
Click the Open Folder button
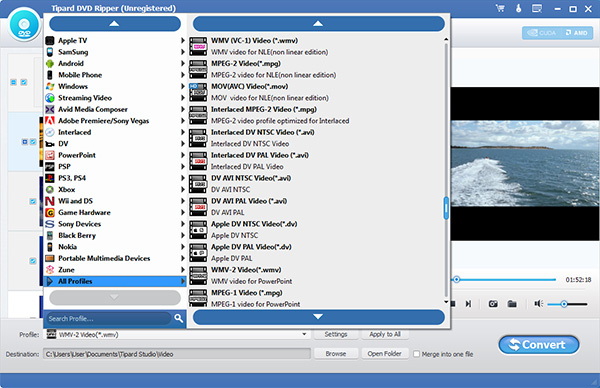385,354
